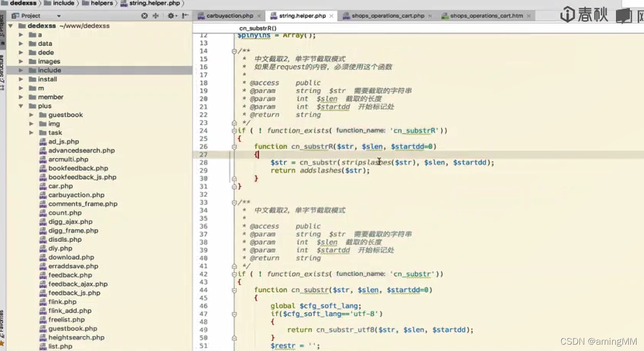Select digg_frame.php file
Screen dimensions: 644x351
pyautogui.click(x=73, y=230)
